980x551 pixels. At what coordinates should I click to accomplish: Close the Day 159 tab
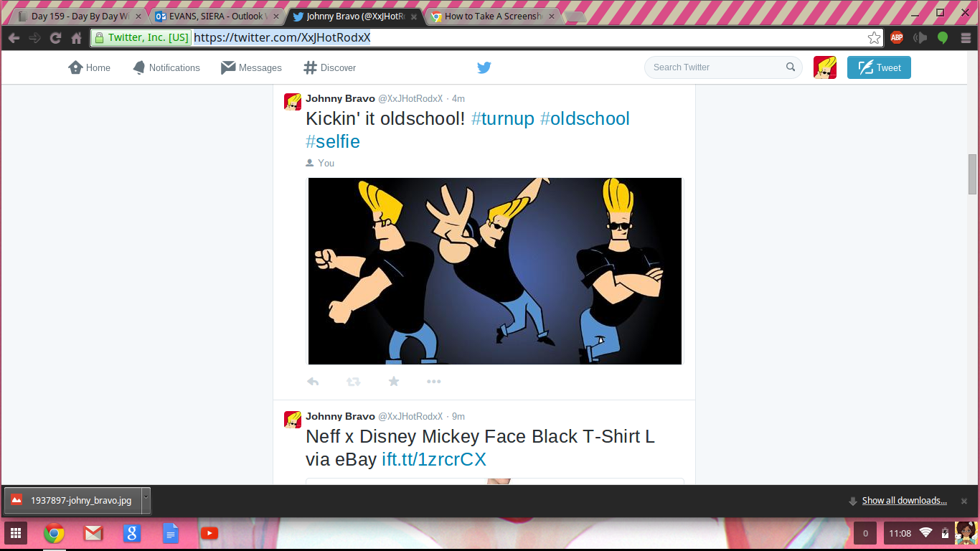pos(138,17)
